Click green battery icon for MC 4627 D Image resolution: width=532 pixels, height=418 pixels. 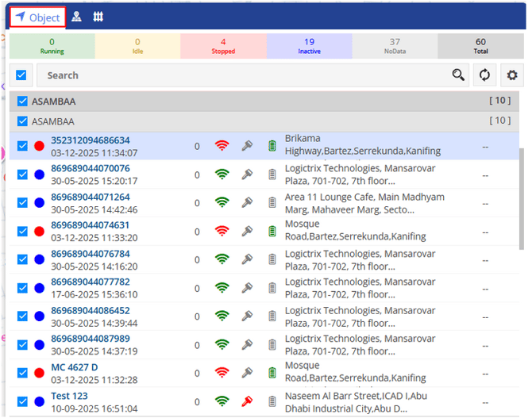(272, 373)
